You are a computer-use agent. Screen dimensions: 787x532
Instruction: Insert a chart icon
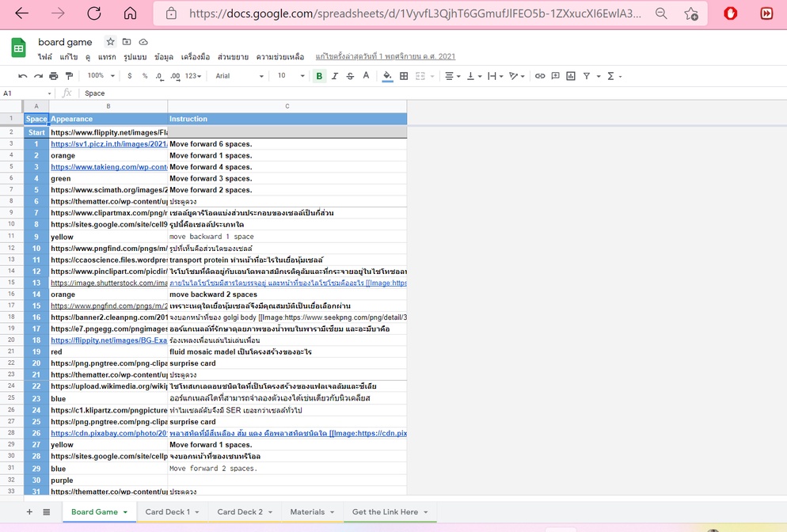pyautogui.click(x=571, y=76)
